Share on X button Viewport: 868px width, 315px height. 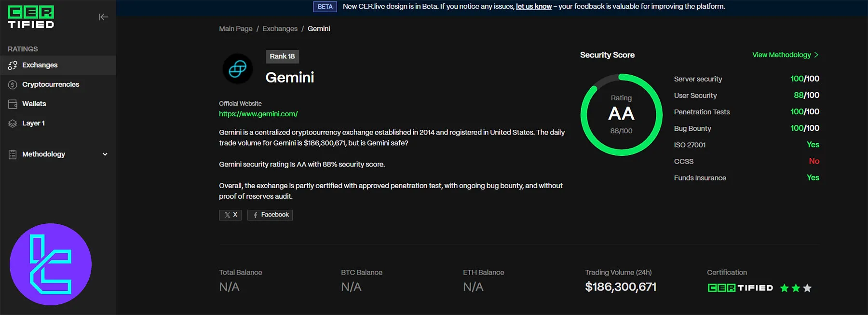(x=231, y=215)
